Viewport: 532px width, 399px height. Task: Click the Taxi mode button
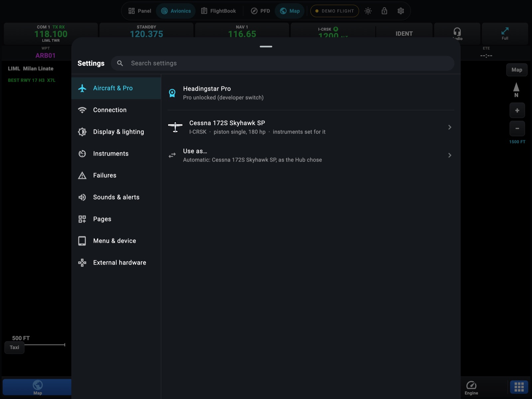[x=14, y=347]
